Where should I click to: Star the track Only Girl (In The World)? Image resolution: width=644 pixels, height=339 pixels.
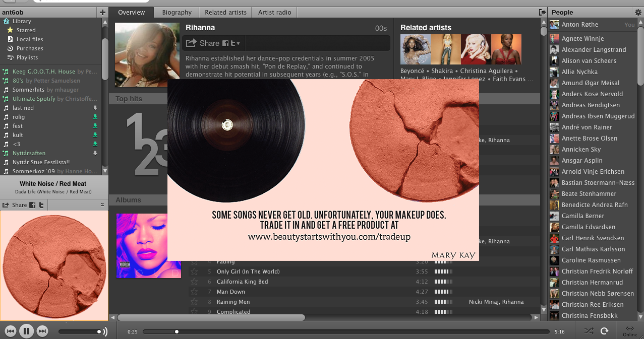[x=194, y=272]
